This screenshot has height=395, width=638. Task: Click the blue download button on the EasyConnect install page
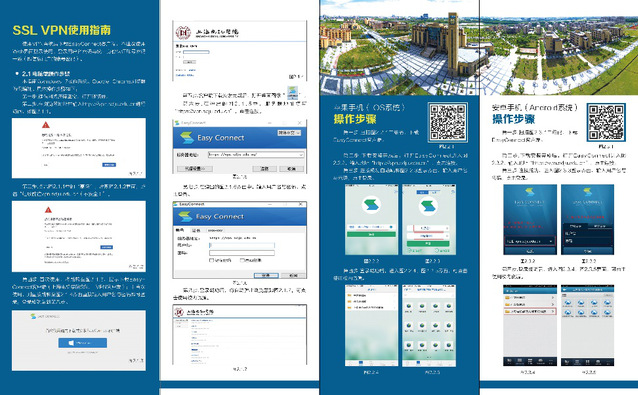pyautogui.click(x=83, y=343)
